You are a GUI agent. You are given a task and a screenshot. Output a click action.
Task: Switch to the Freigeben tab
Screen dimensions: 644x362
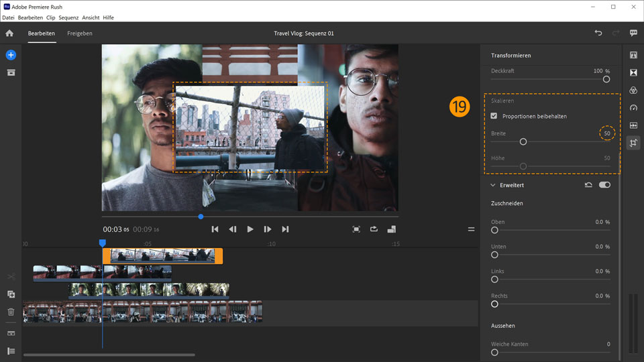click(80, 33)
